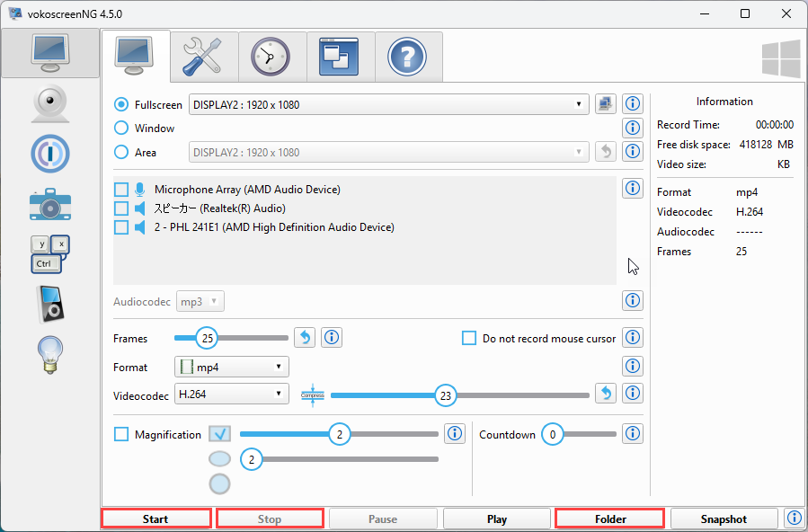Select the ellipse magnifier shape

(219, 458)
